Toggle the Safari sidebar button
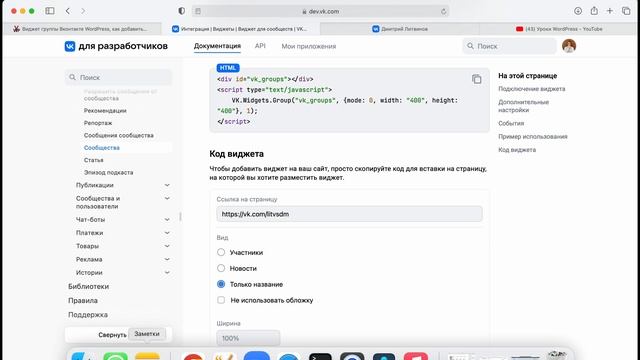 [x=50, y=11]
